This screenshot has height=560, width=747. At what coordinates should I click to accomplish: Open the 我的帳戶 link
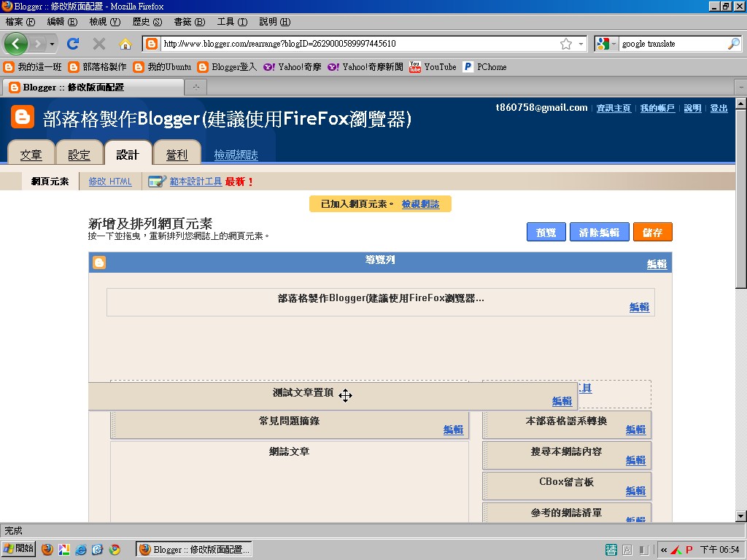coord(657,108)
